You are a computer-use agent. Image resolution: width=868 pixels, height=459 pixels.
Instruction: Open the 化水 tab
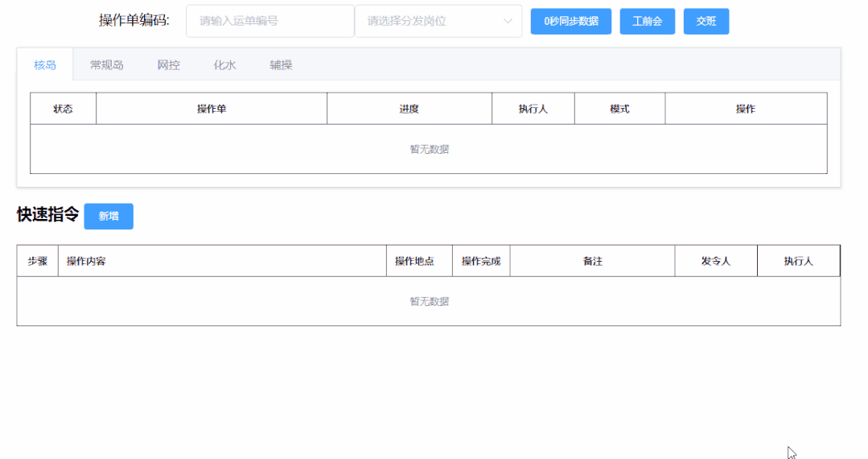[x=224, y=65]
